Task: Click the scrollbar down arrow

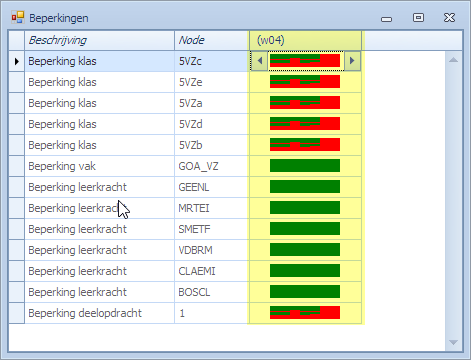Action: pyautogui.click(x=453, y=342)
